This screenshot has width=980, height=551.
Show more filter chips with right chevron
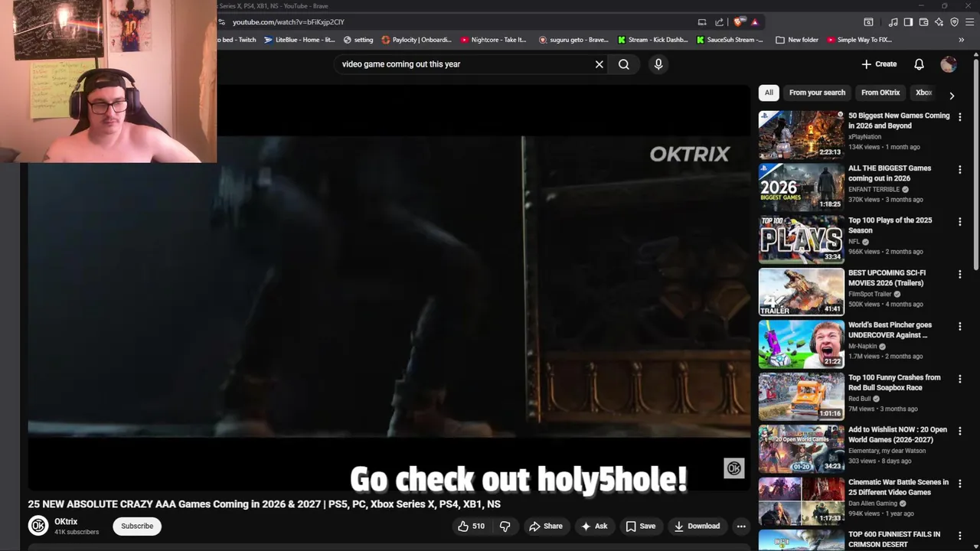pyautogui.click(x=952, y=96)
